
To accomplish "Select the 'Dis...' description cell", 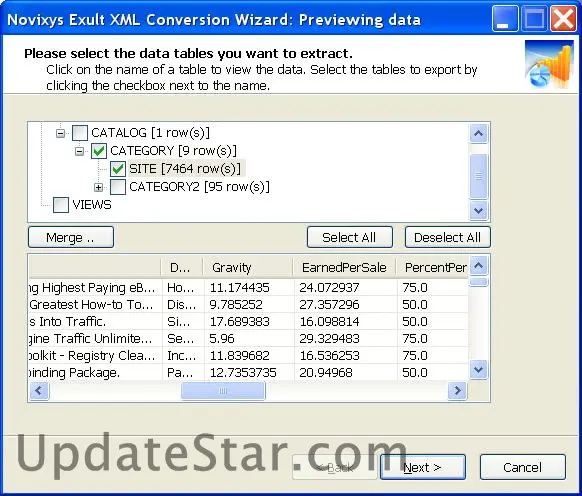I will pyautogui.click(x=183, y=305).
